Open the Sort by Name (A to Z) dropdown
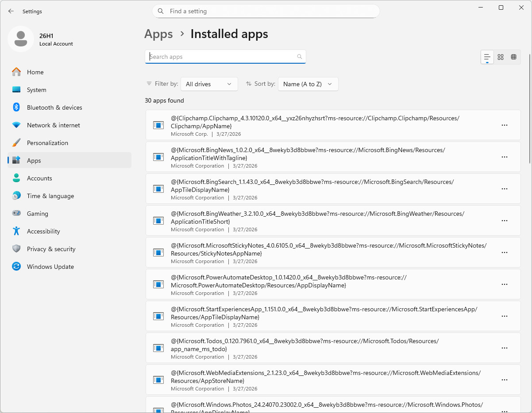532x413 pixels. (x=308, y=84)
